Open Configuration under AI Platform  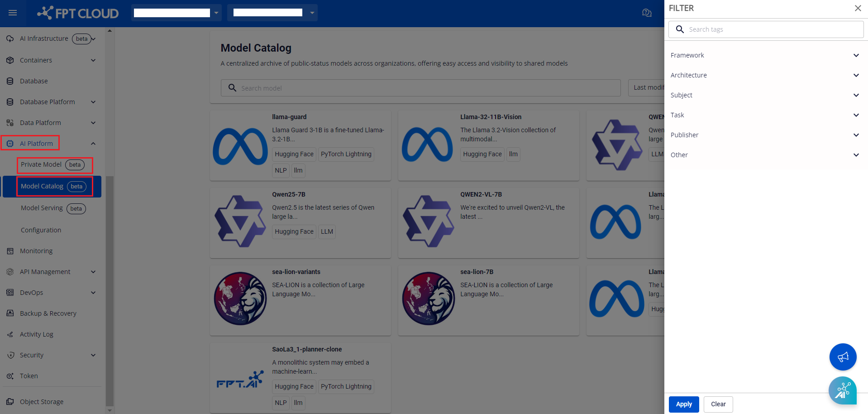(41, 230)
